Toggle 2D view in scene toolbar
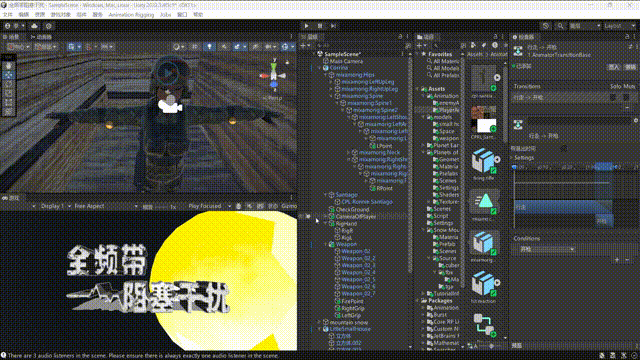 pyautogui.click(x=195, y=47)
